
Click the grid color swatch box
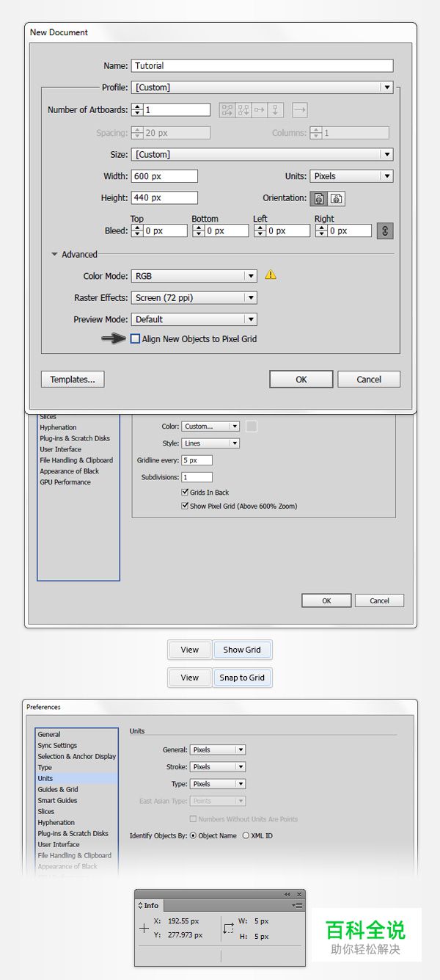(252, 427)
